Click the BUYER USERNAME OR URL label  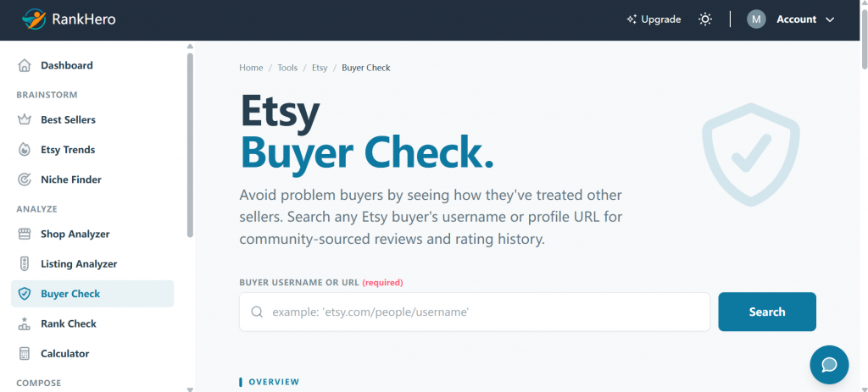coord(299,283)
